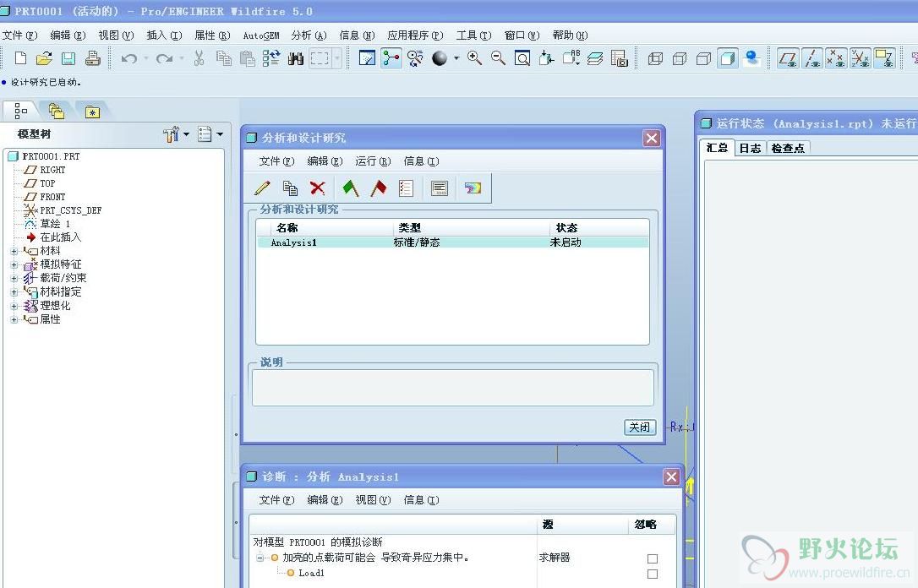
Task: Click the Copy study icon in dialog
Action: pyautogui.click(x=290, y=188)
